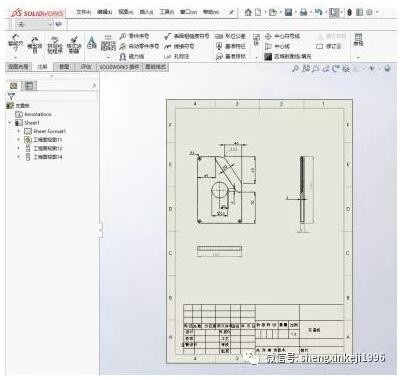
Task: Expand the 工程图视图11 node
Action: [19, 140]
